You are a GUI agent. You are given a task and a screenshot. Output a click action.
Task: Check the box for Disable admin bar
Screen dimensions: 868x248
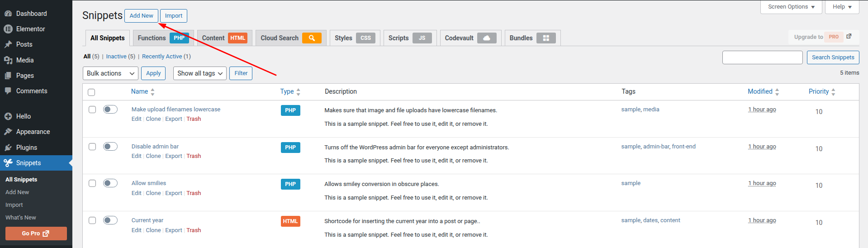click(92, 147)
